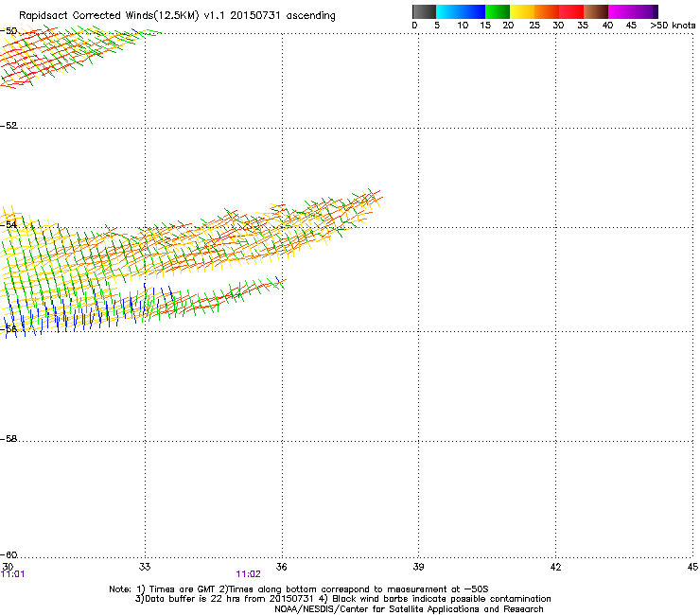This screenshot has width=700, height=615.
Task: Click the longitude label '33'
Action: (145, 567)
